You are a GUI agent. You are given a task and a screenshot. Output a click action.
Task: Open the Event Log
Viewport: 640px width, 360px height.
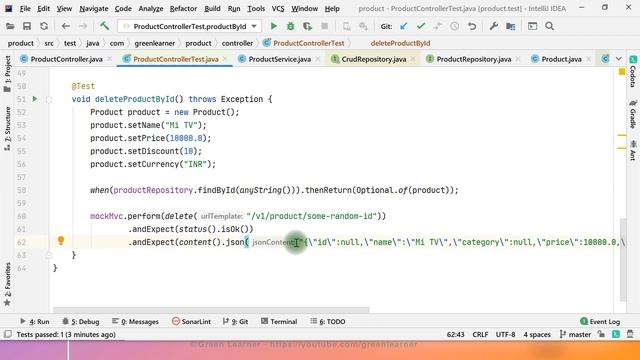coord(600,322)
